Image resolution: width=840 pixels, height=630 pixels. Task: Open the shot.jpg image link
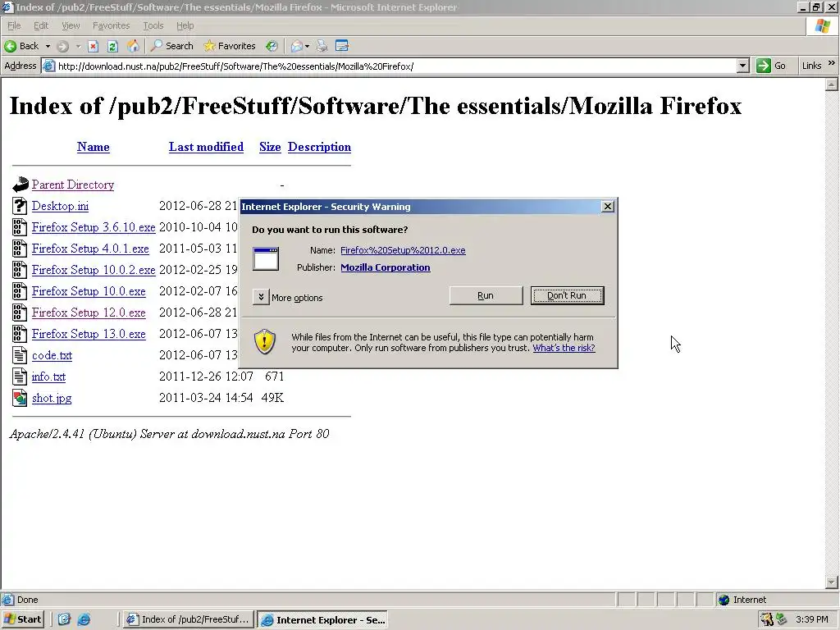click(x=52, y=398)
